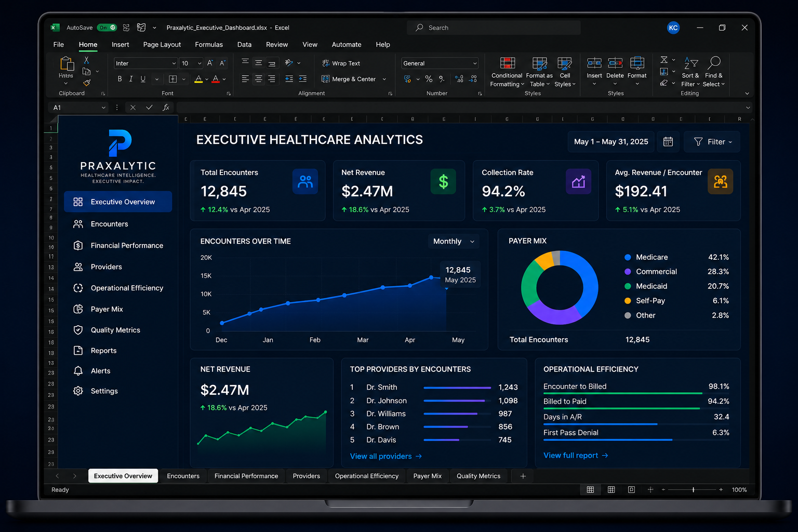
Task: Toggle Italic formatting
Action: pyautogui.click(x=131, y=79)
